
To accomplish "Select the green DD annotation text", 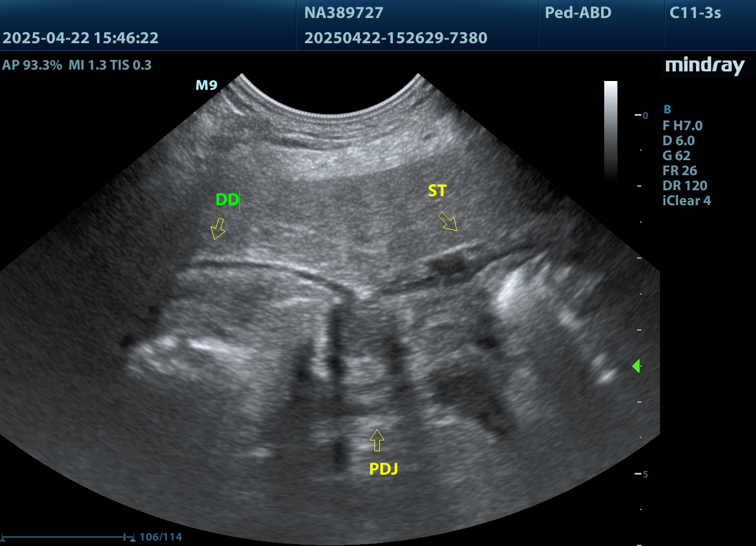I will click(x=227, y=200).
